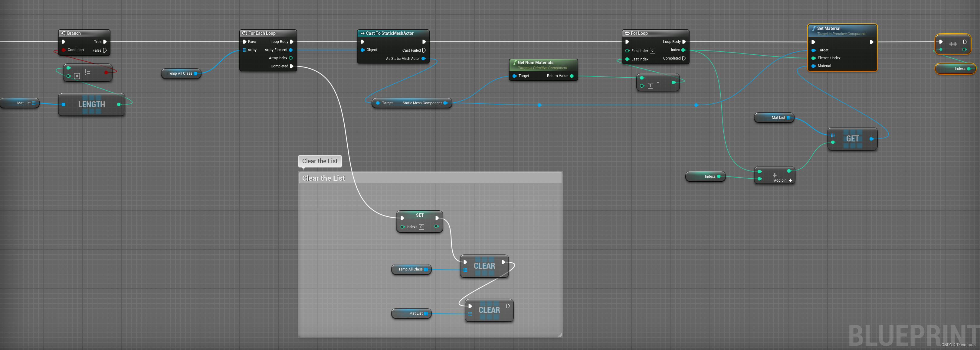Click the Indexs default value field on SET node

tap(421, 227)
